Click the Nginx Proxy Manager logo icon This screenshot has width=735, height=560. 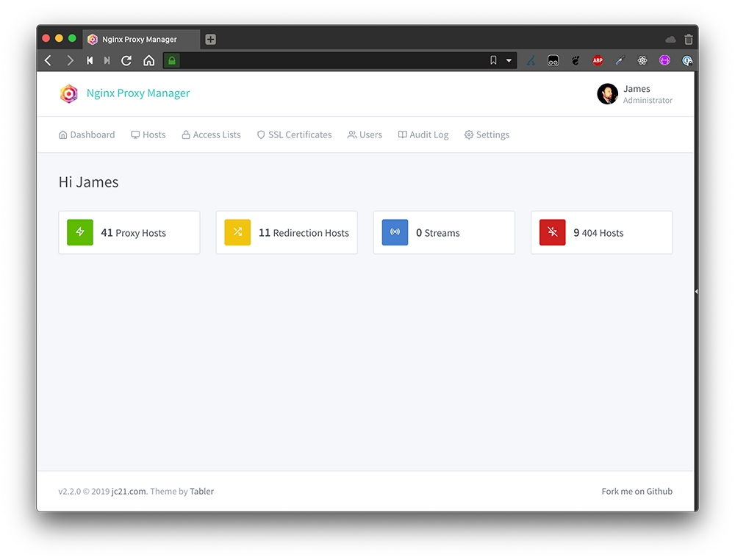(x=68, y=93)
